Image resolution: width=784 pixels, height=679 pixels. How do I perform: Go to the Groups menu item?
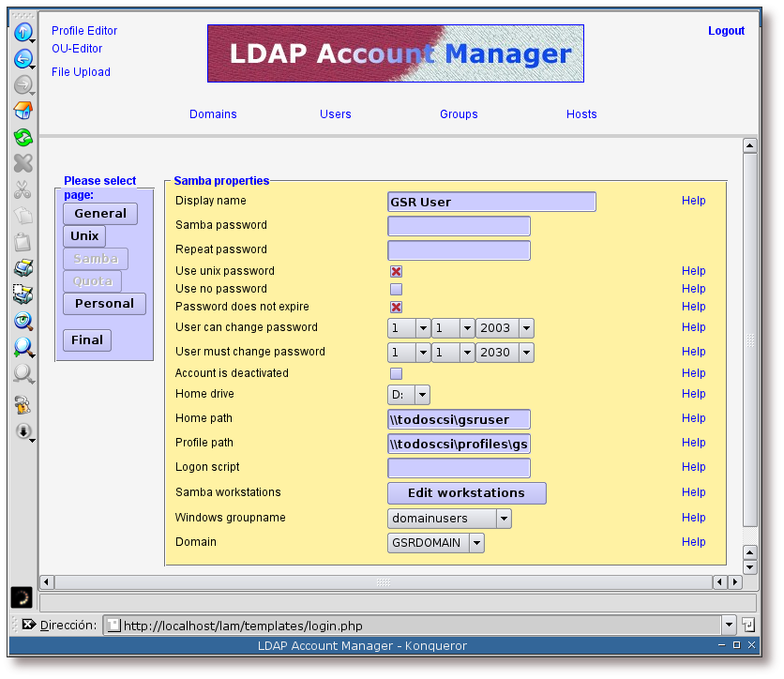[459, 114]
